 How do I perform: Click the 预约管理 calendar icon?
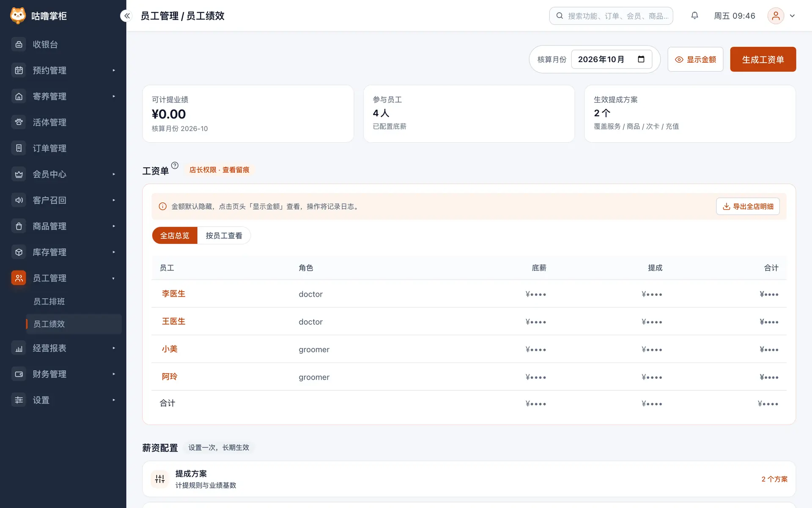(19, 70)
